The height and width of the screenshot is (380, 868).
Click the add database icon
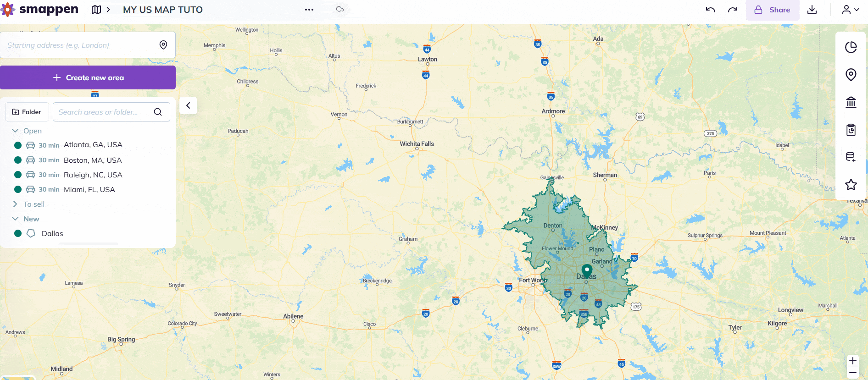click(x=851, y=157)
